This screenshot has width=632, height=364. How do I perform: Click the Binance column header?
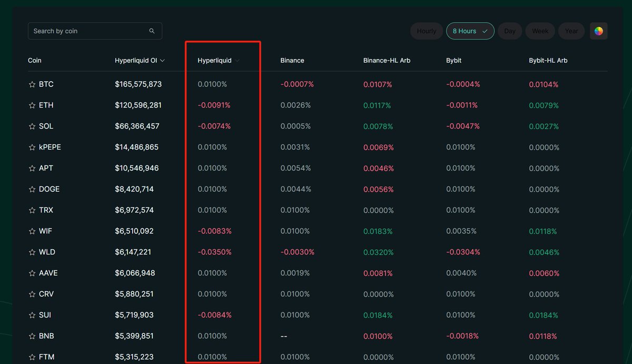coord(292,61)
